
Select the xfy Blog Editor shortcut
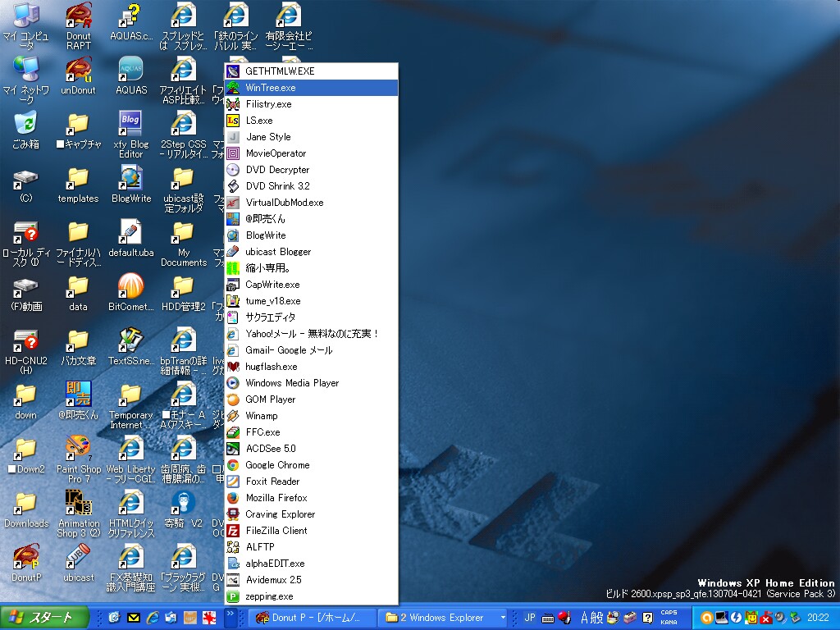point(130,135)
